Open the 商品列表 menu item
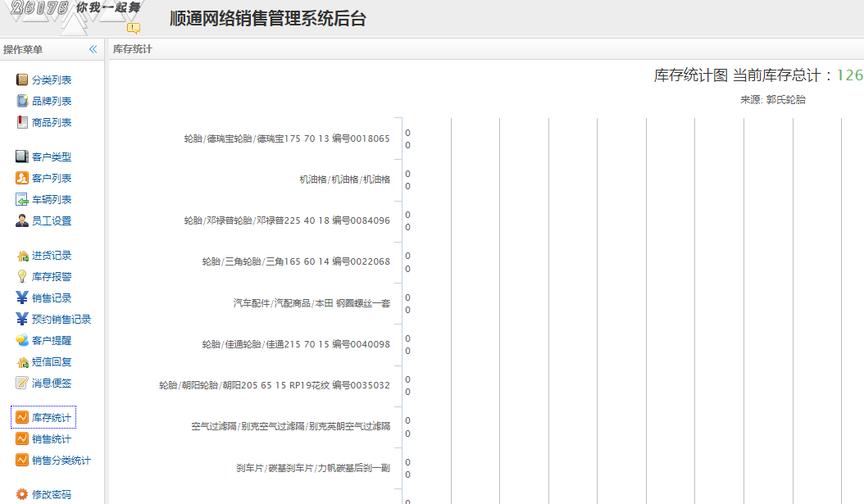This screenshot has width=864, height=504. pos(51,123)
